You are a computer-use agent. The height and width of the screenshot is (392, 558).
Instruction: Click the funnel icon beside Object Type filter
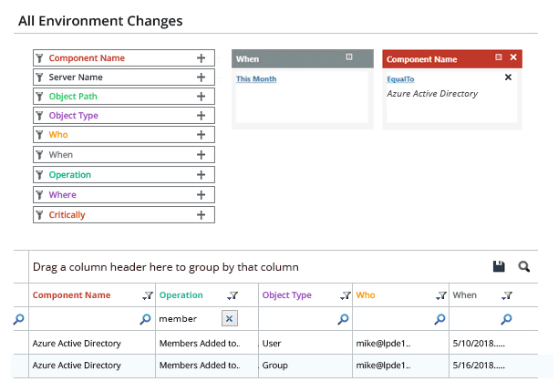tap(39, 116)
